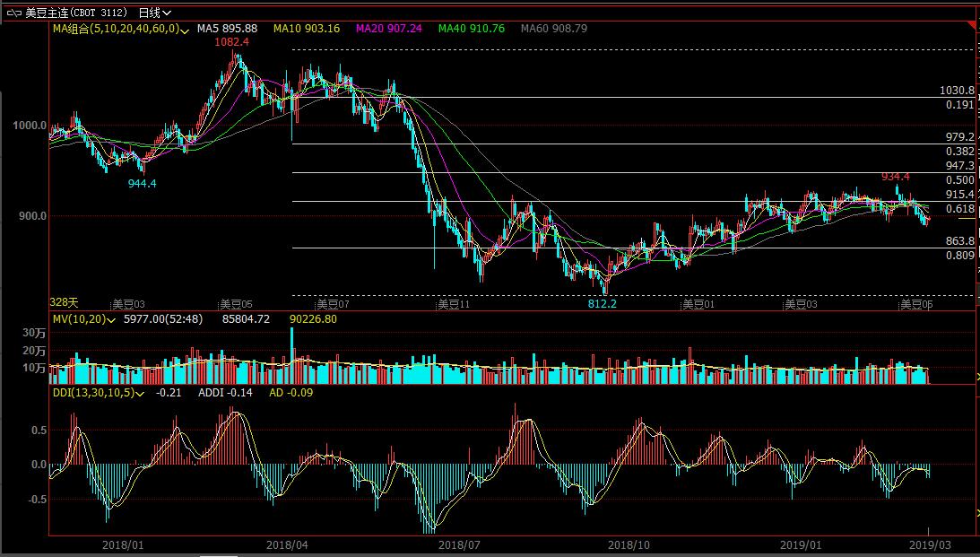Select the 0.618 Fibonacci retracement level
The image size is (980, 557).
click(x=959, y=208)
